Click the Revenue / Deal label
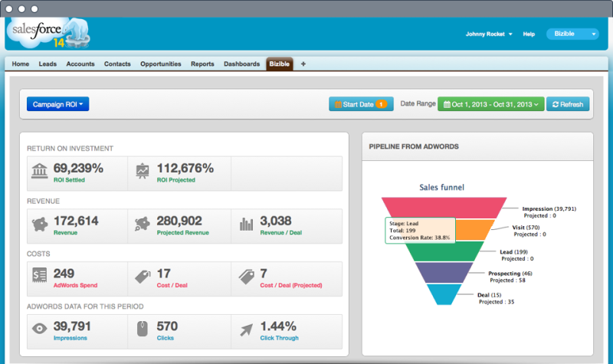Image resolution: width=613 pixels, height=364 pixels. point(281,233)
